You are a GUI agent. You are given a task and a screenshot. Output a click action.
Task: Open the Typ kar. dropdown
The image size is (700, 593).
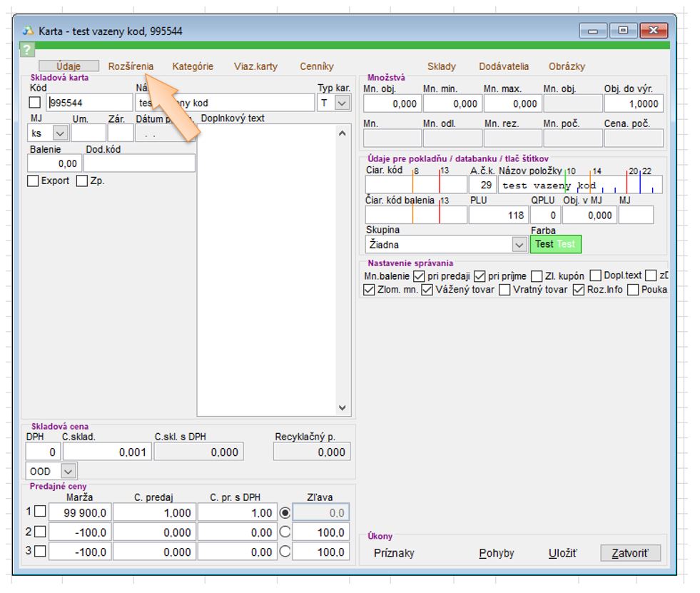pyautogui.click(x=343, y=103)
